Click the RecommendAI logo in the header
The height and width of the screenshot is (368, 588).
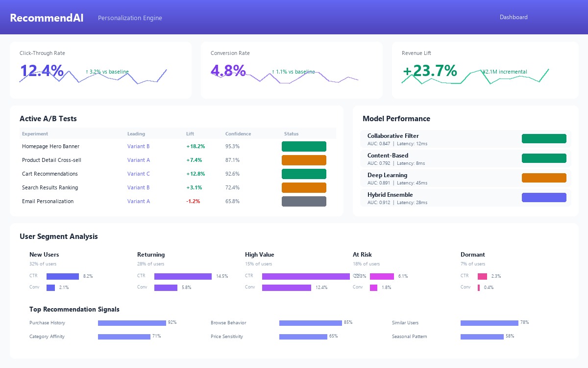pyautogui.click(x=46, y=18)
